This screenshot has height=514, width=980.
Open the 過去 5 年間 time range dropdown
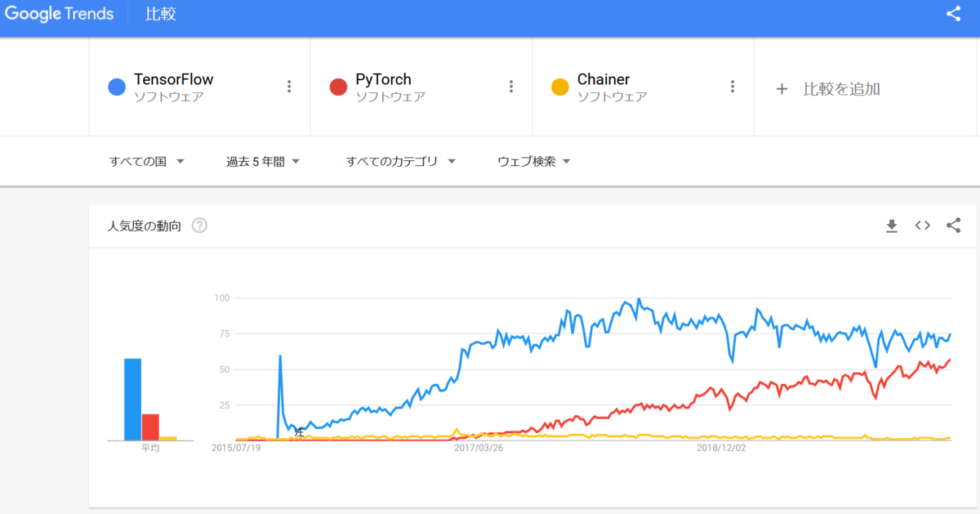(x=263, y=162)
